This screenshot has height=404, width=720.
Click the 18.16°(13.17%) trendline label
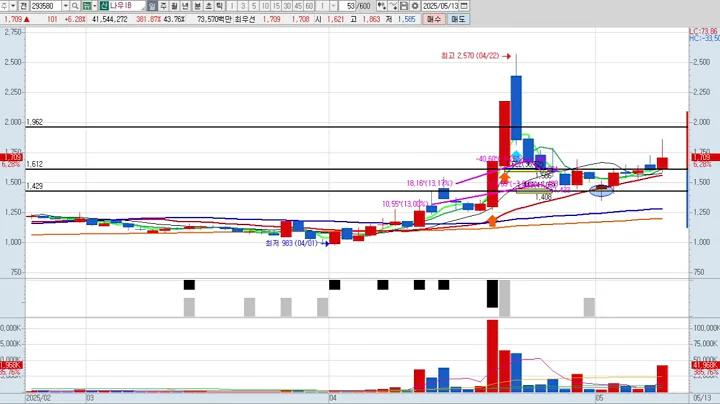point(429,183)
